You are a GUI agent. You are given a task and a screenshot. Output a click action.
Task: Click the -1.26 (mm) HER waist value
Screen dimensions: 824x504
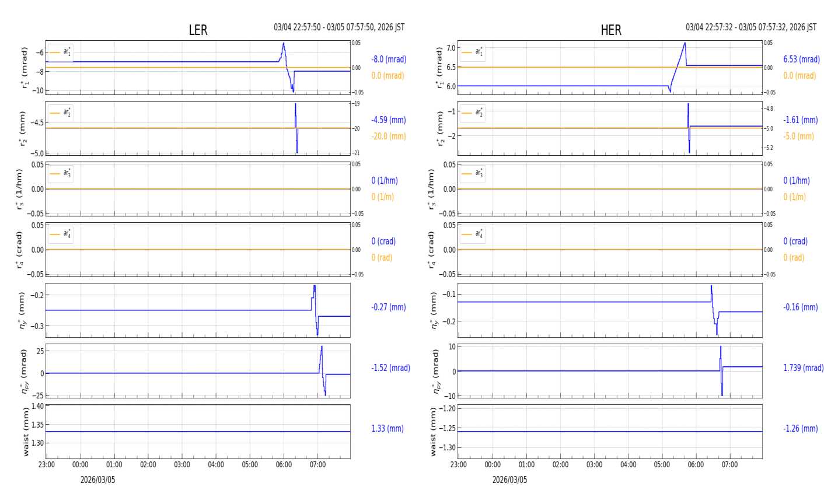coord(800,429)
